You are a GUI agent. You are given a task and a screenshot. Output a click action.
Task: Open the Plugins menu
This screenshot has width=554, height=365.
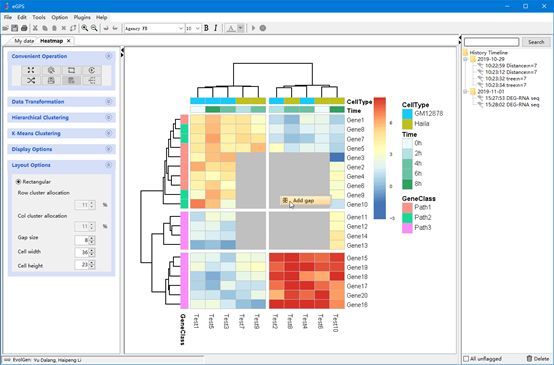(x=82, y=17)
